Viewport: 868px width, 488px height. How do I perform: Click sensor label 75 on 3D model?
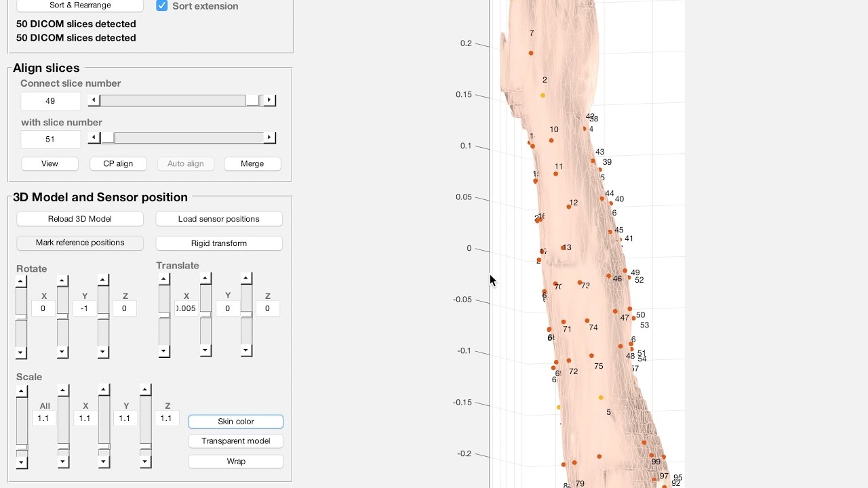[x=598, y=366]
